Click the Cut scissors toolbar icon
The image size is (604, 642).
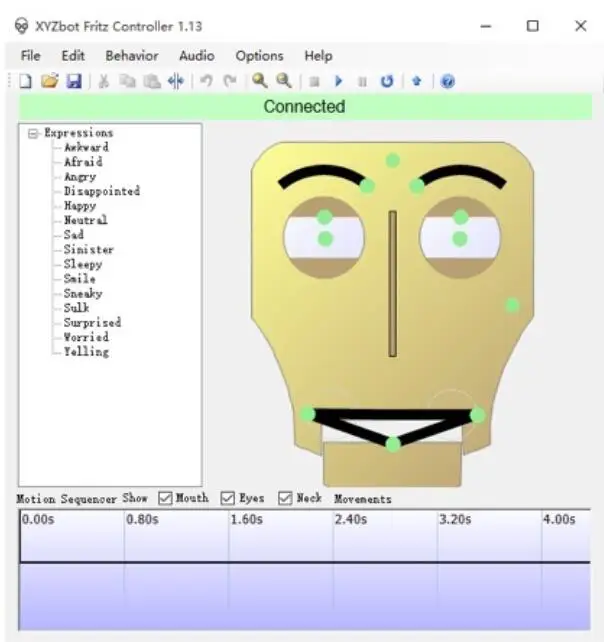point(104,81)
